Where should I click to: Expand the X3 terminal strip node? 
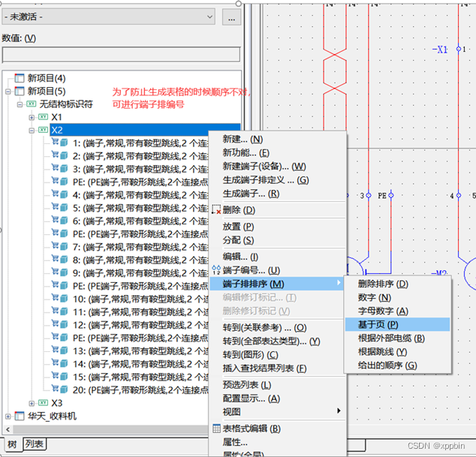32,403
